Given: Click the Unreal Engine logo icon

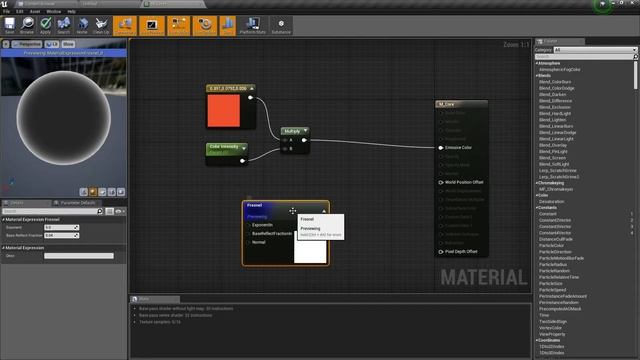Looking at the screenshot, I should point(4,4).
